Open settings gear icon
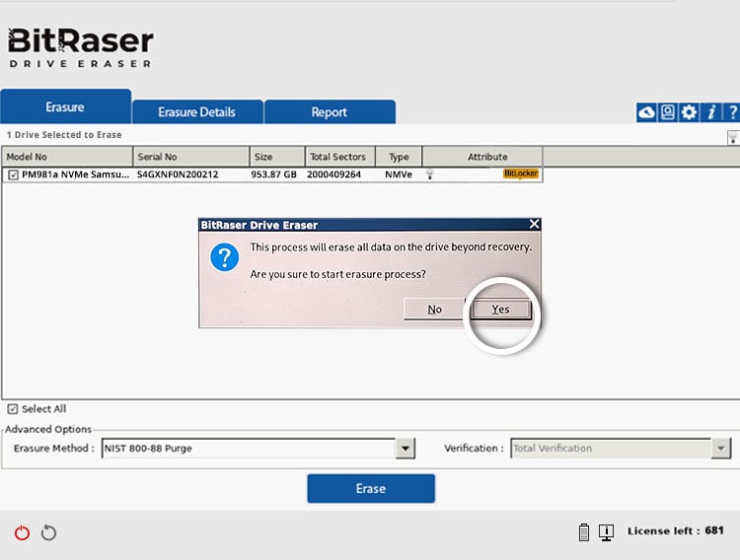The image size is (740, 560). 689,112
